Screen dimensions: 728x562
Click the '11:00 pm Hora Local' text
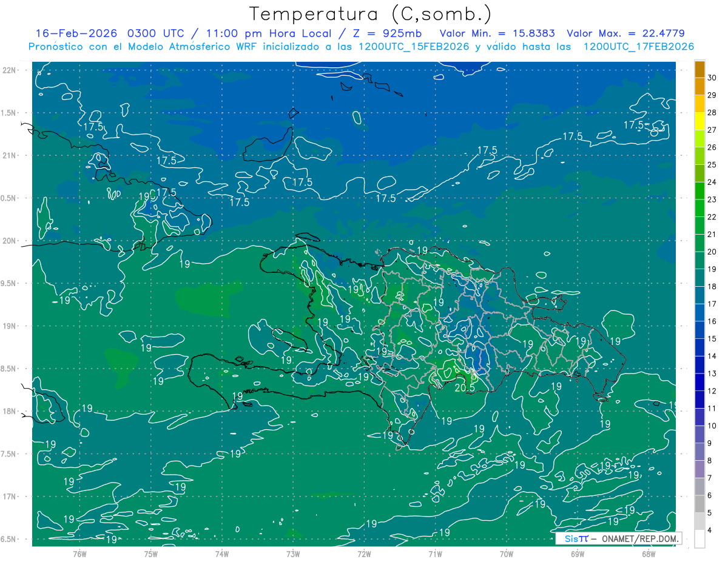tap(271, 33)
